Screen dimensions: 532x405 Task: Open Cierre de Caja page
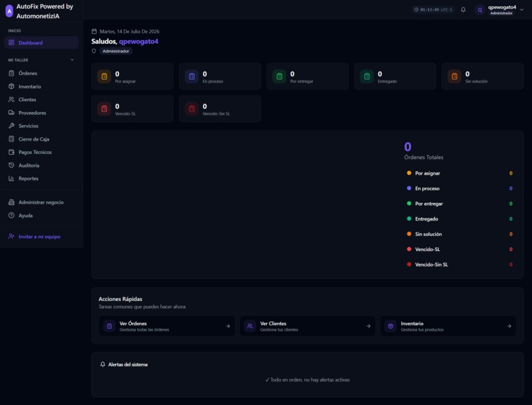42,139
